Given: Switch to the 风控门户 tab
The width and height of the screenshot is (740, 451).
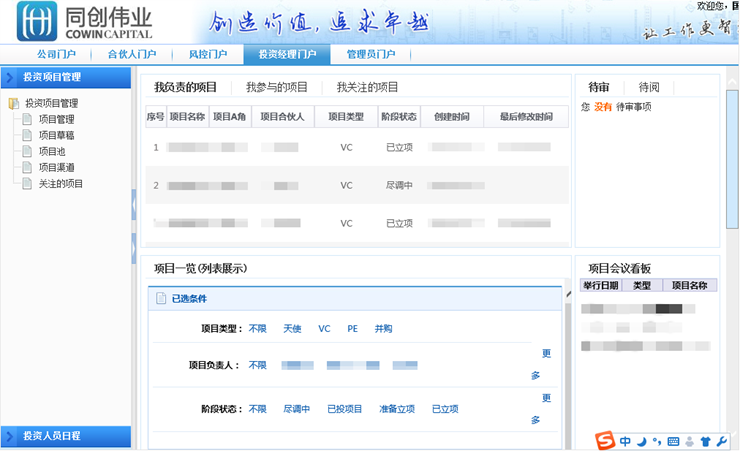Looking at the screenshot, I should tap(207, 55).
